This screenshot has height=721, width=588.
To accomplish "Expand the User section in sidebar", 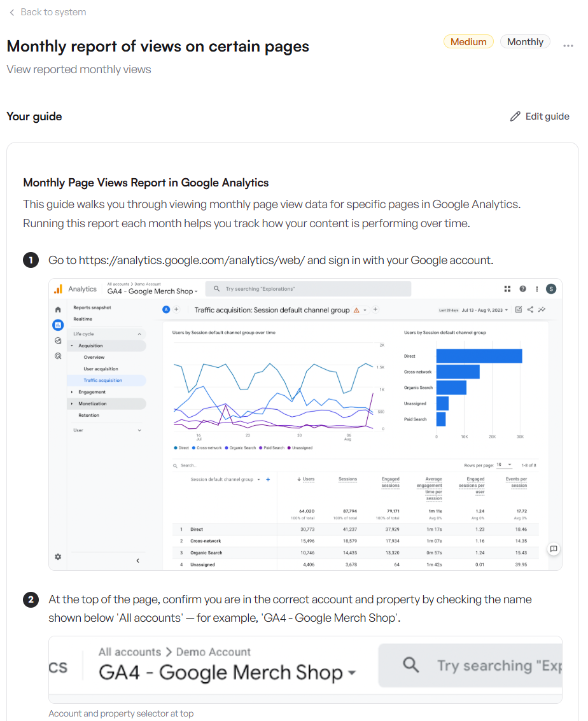I will pos(139,430).
